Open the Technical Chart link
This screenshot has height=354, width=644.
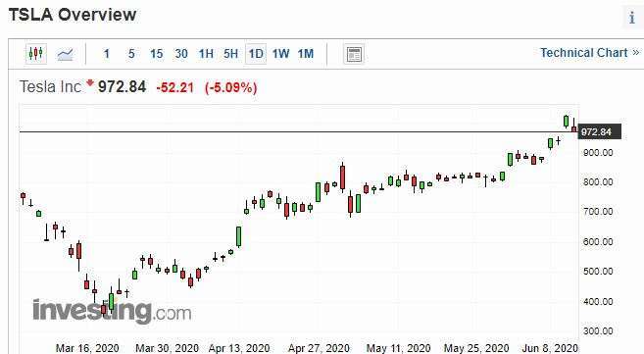(x=590, y=53)
